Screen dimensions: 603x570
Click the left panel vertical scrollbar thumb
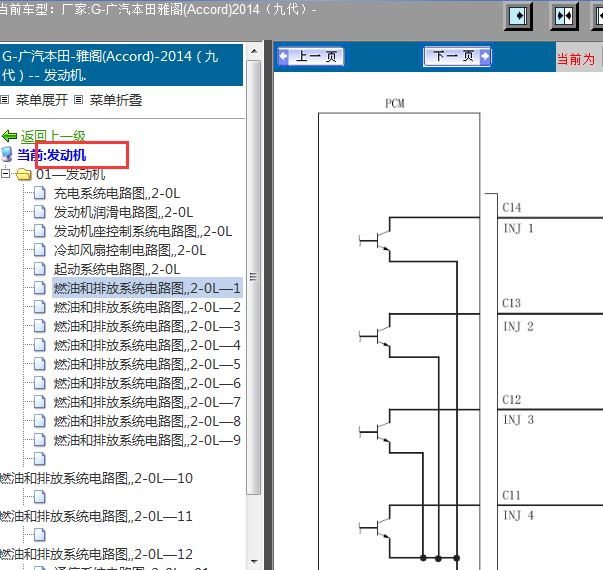tap(253, 277)
